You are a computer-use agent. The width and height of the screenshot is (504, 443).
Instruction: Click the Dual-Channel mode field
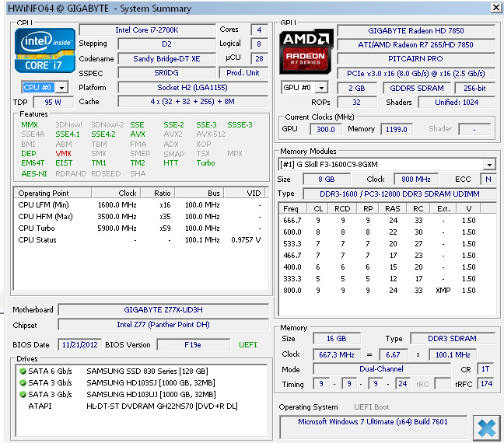click(382, 369)
